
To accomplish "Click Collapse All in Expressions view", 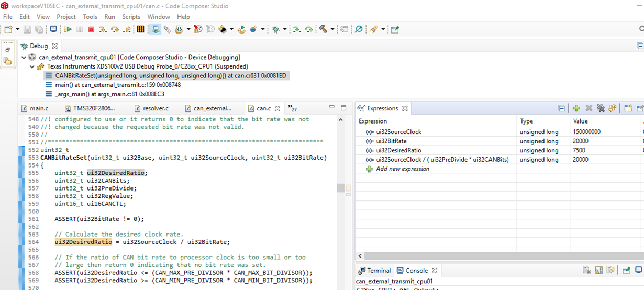I will (561, 108).
